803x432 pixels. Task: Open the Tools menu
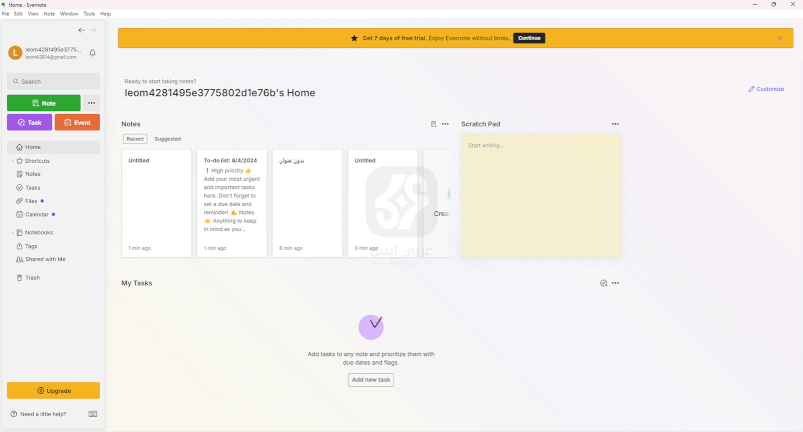[89, 14]
